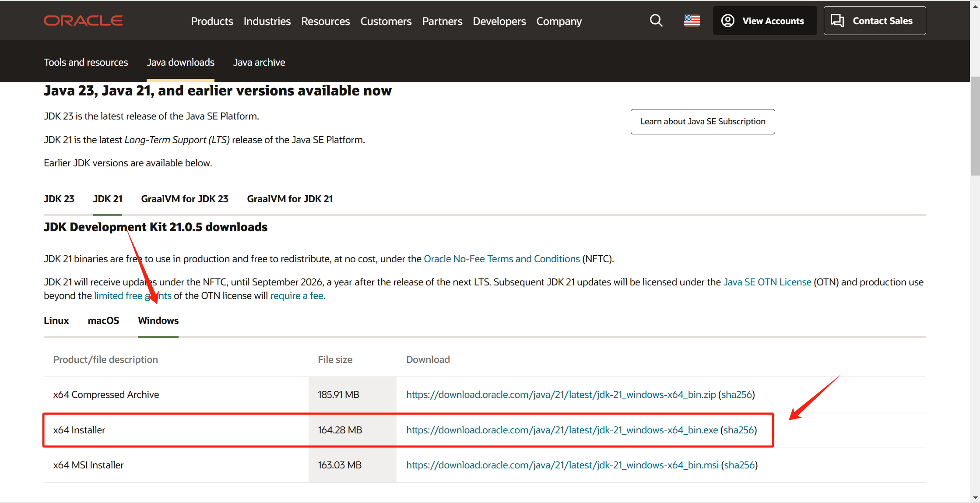Click the Contact Sales button

[x=874, y=21]
